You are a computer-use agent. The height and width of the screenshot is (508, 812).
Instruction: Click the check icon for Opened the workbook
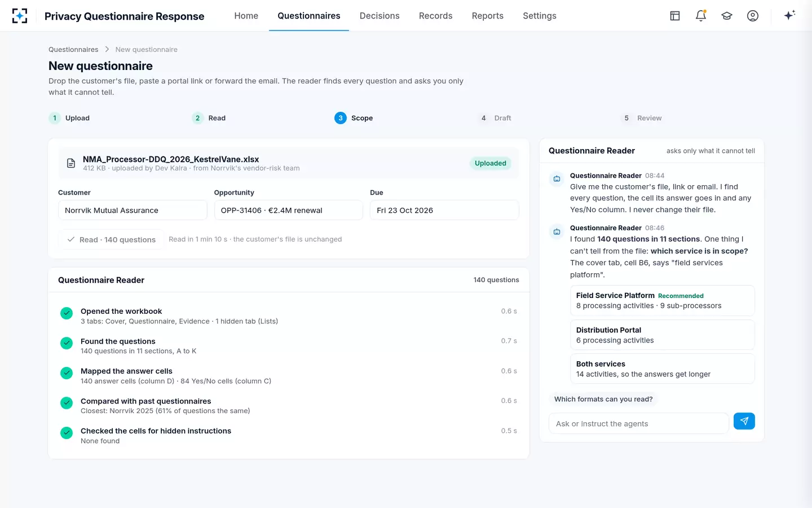[x=67, y=313]
